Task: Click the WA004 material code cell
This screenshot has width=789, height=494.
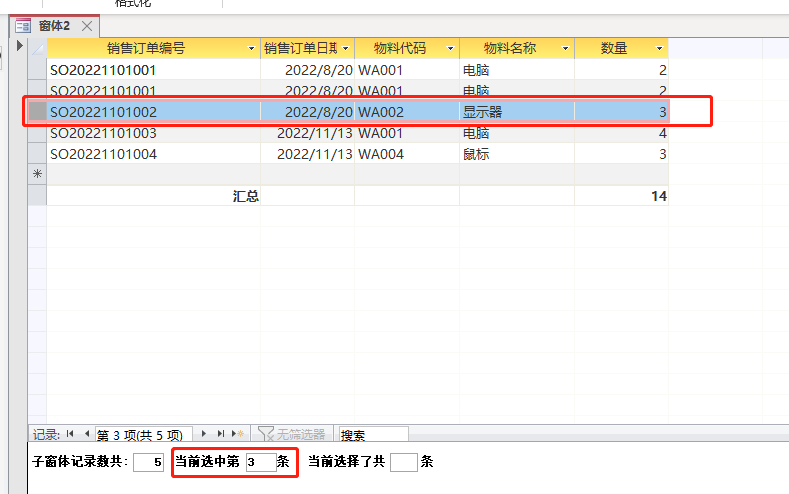Action: pos(407,154)
